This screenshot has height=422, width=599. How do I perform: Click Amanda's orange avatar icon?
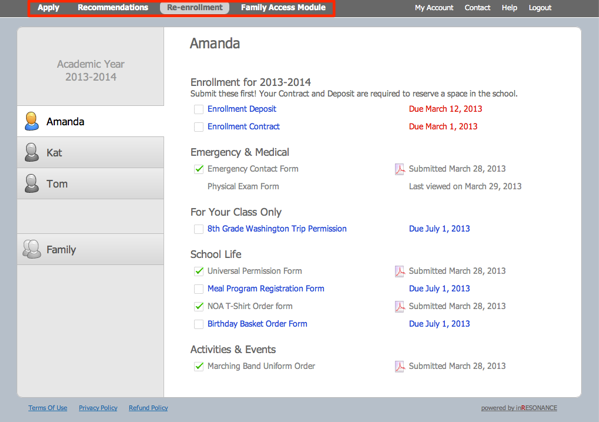tap(32, 121)
